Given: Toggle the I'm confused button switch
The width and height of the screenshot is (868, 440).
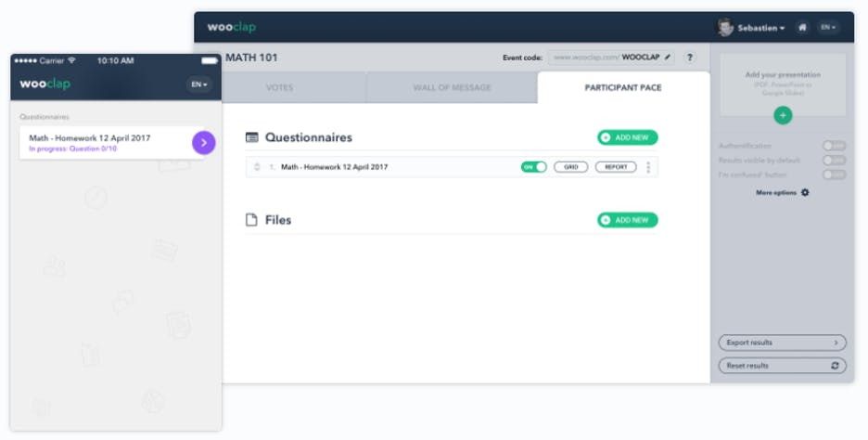Looking at the screenshot, I should [834, 175].
